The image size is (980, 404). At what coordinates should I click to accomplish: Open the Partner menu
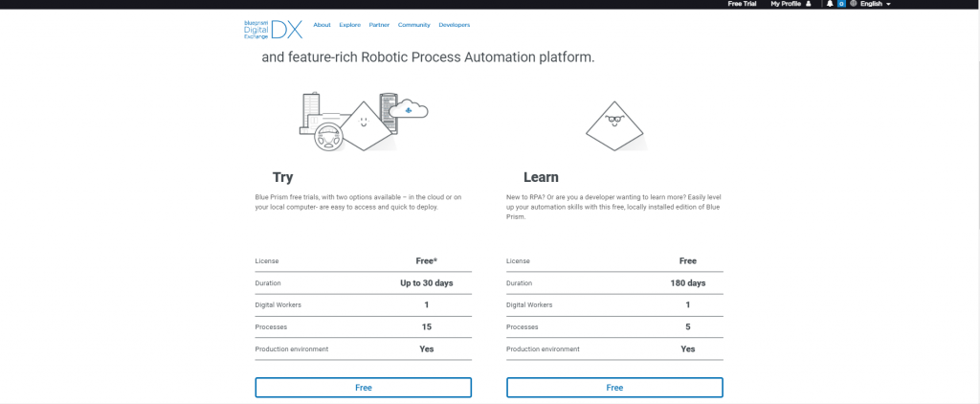point(379,25)
